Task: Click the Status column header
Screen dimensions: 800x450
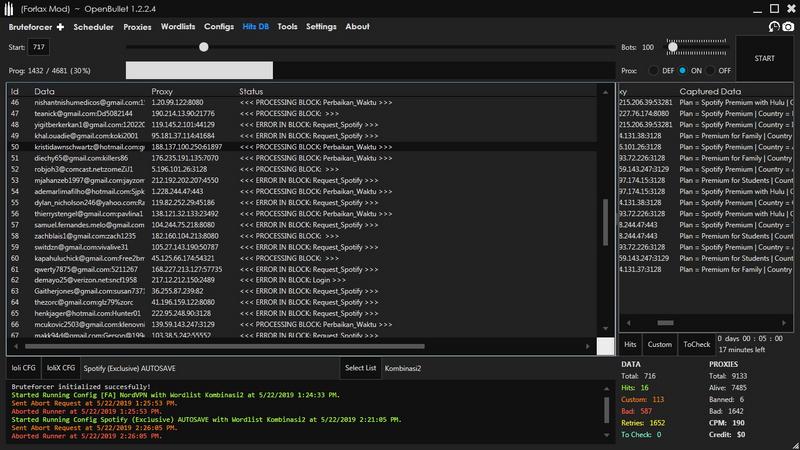Action: (x=251, y=91)
